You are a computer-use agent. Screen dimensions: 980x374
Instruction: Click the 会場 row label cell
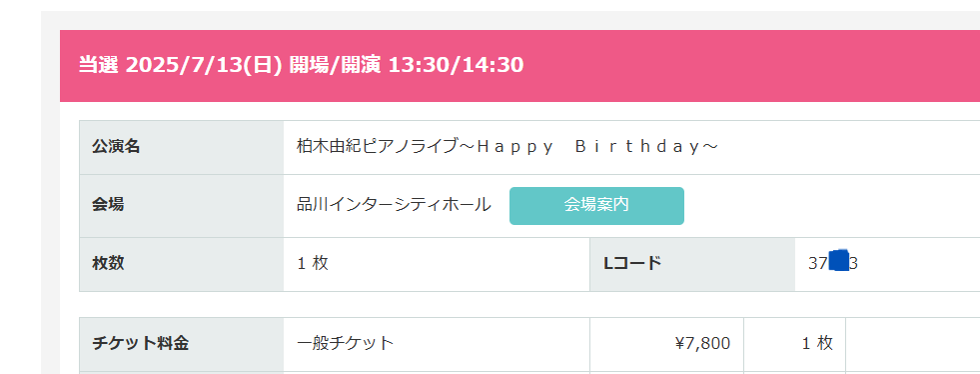tap(181, 206)
